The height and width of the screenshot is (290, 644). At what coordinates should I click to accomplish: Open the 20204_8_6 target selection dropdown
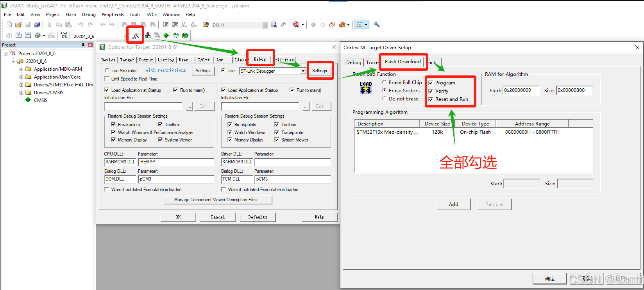(x=126, y=36)
